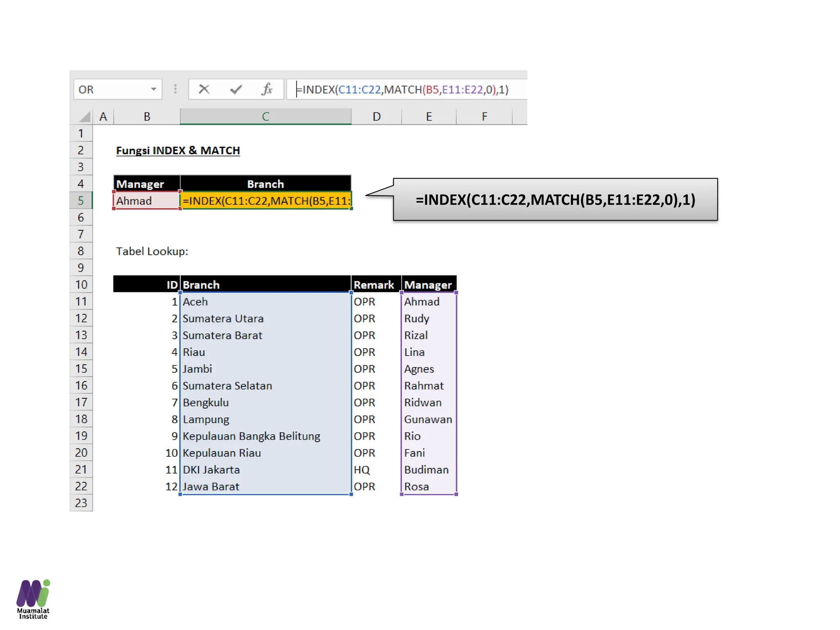Screen dimensions: 840x630
Task: Select row 23 header
Action: pyautogui.click(x=81, y=503)
